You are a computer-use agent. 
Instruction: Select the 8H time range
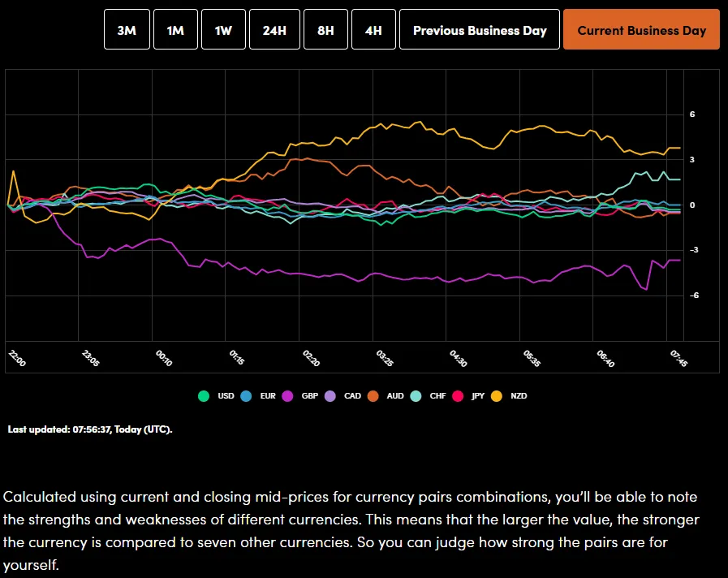[x=325, y=30]
